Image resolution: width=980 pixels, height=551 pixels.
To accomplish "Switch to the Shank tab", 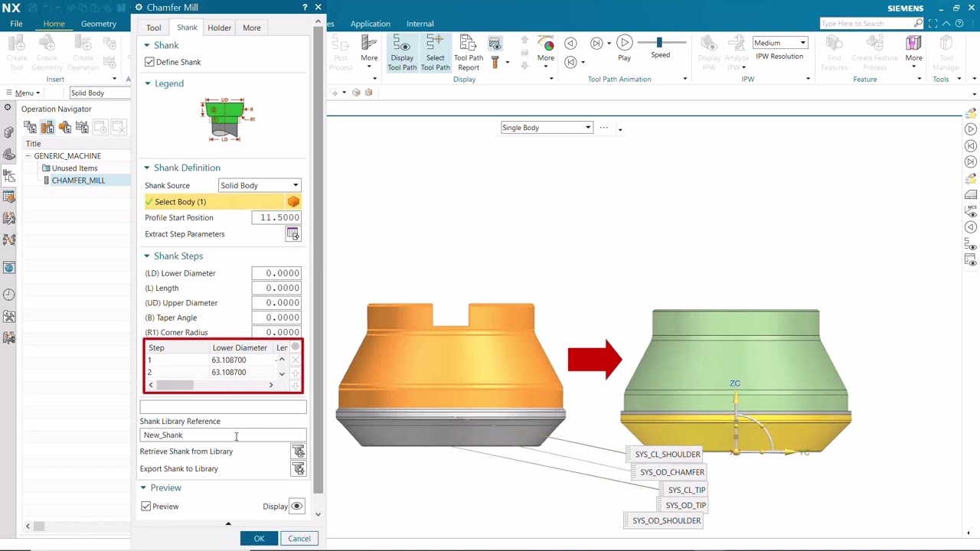I will click(x=187, y=28).
